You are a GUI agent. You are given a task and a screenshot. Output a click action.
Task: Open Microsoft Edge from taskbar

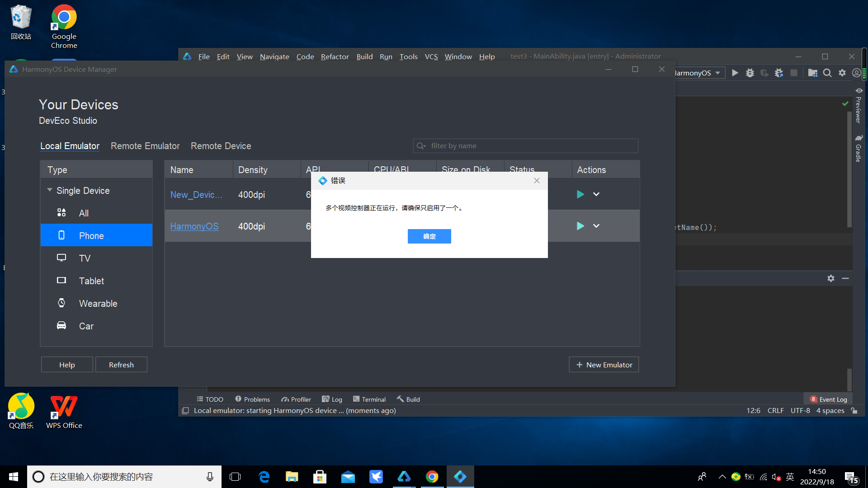264,477
